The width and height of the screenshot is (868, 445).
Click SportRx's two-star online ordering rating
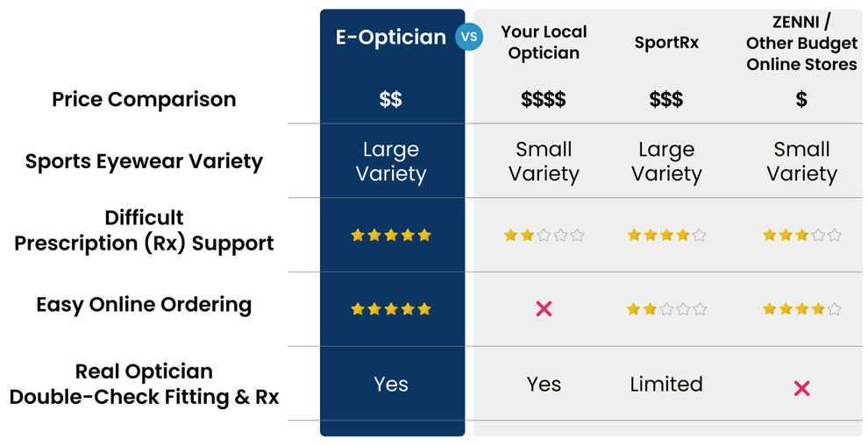tap(666, 308)
